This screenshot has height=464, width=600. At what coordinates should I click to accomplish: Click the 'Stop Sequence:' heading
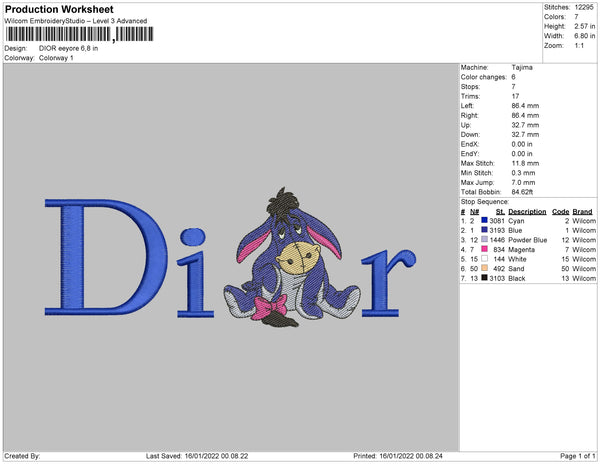point(485,202)
